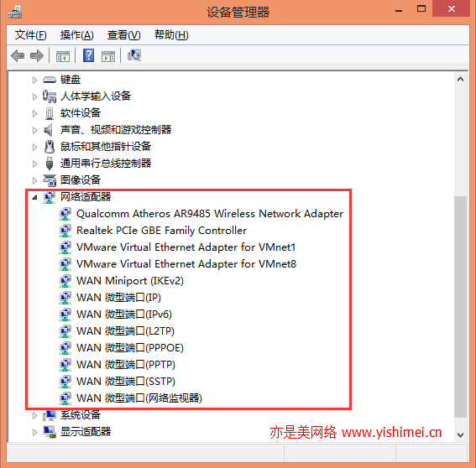Viewport: 476px width, 468px height.
Task: Toggle the console tree pane toolbar icon
Action: tap(62, 56)
